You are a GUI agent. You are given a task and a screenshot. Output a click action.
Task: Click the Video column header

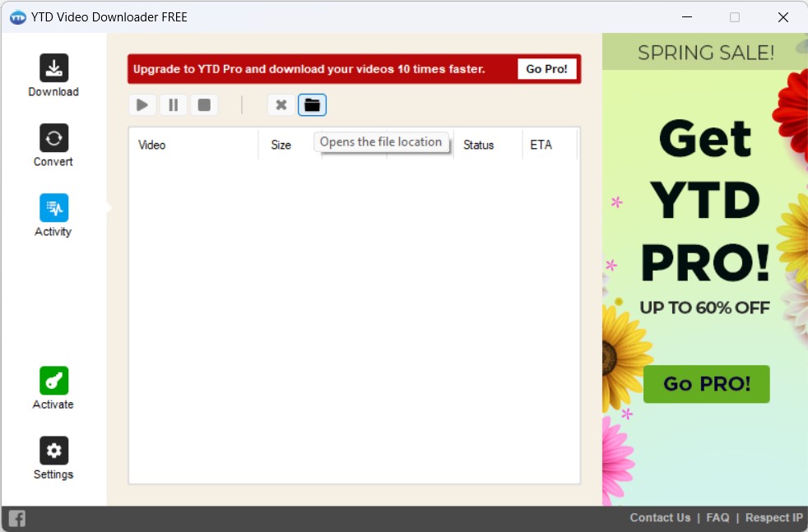click(193, 145)
